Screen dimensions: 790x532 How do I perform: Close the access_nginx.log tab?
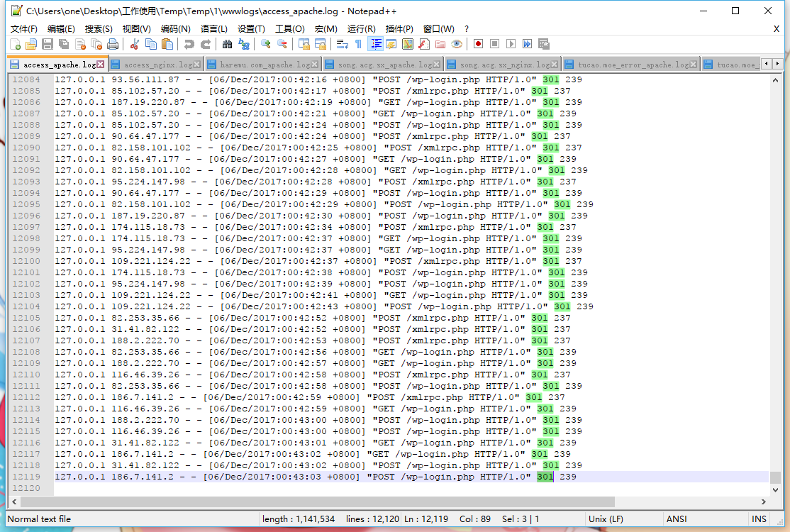coord(198,65)
